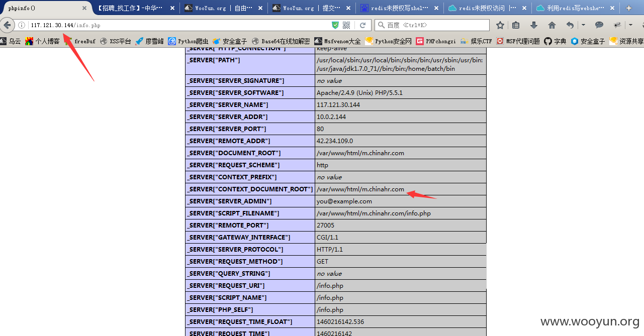
Task: Open site information icon in address bar
Action: pos(22,25)
